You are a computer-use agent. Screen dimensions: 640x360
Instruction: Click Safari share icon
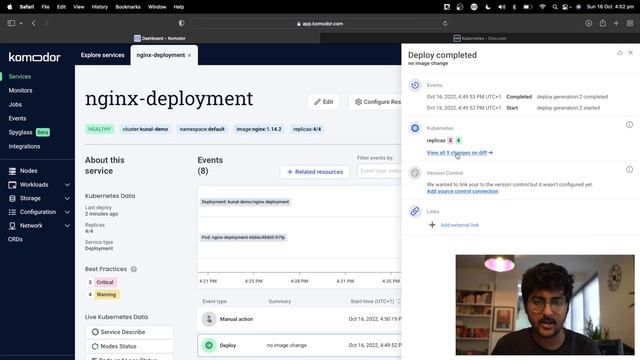pyautogui.click(x=602, y=23)
